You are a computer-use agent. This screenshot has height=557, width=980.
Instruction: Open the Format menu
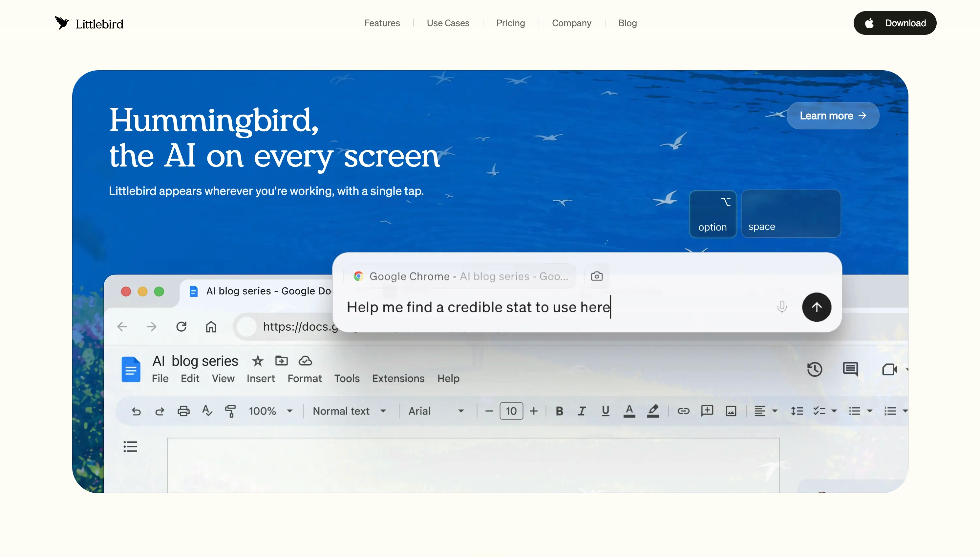coord(305,378)
